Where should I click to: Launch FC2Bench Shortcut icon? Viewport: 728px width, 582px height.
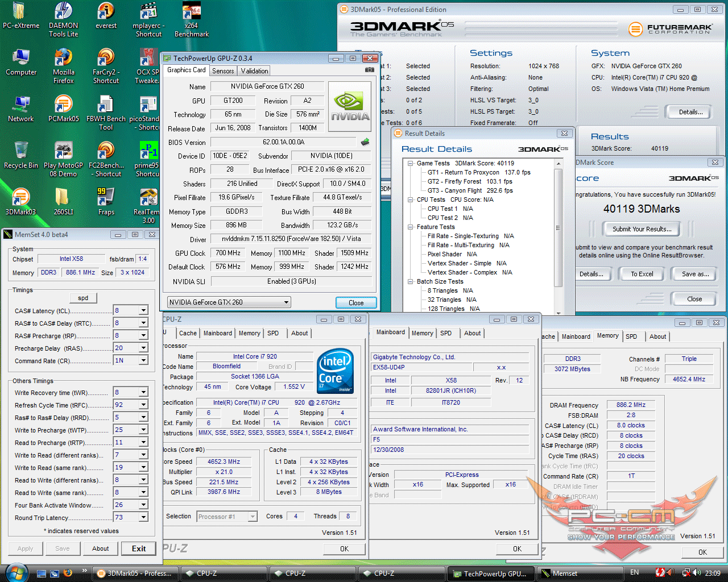click(106, 160)
